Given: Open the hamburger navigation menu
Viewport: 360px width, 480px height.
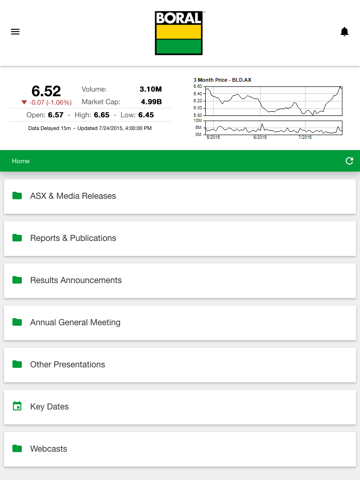Looking at the screenshot, I should [x=15, y=32].
